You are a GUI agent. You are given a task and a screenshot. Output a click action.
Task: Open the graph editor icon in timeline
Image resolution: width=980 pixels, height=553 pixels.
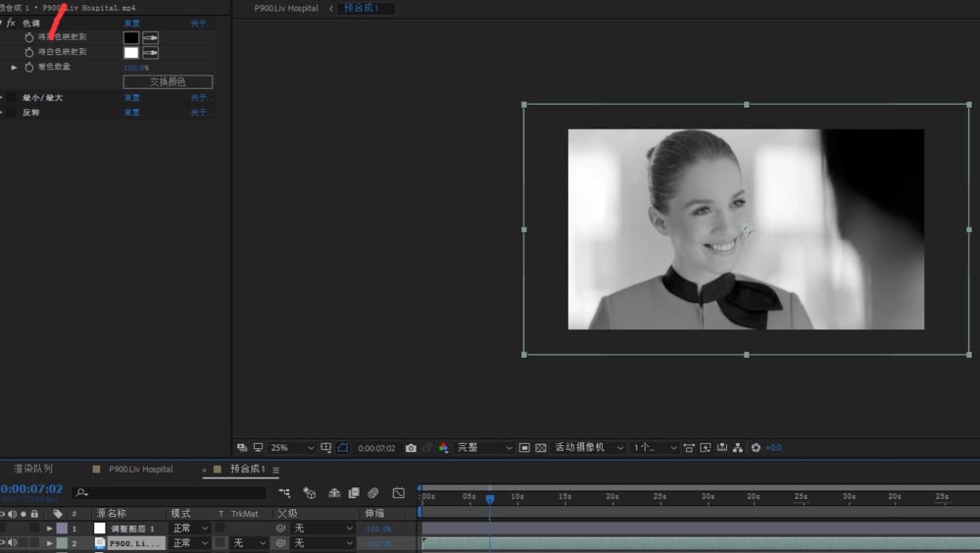pyautogui.click(x=399, y=493)
